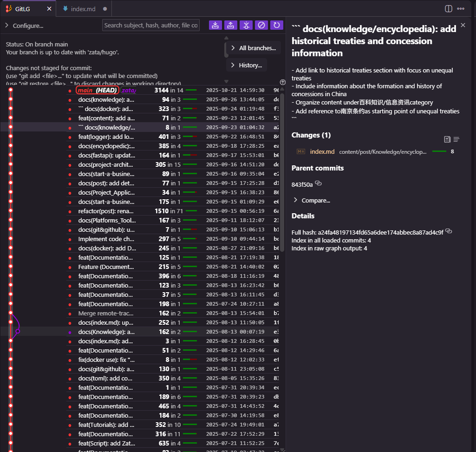Expand the Compare... section
The width and height of the screenshot is (476, 452).
coord(312,200)
